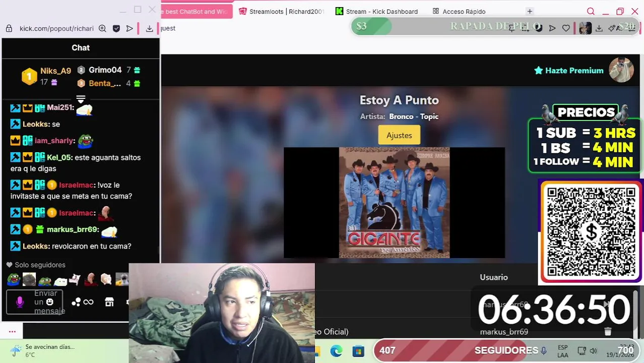This screenshot has width=644, height=363.
Task: Click the Usuario column header
Action: pyautogui.click(x=494, y=277)
